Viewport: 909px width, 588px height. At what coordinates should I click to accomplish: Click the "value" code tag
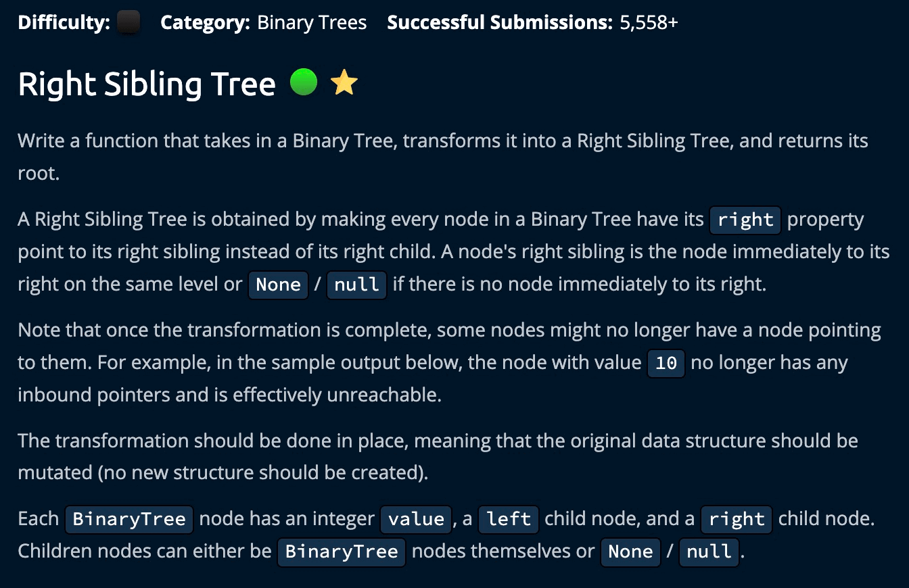[416, 519]
